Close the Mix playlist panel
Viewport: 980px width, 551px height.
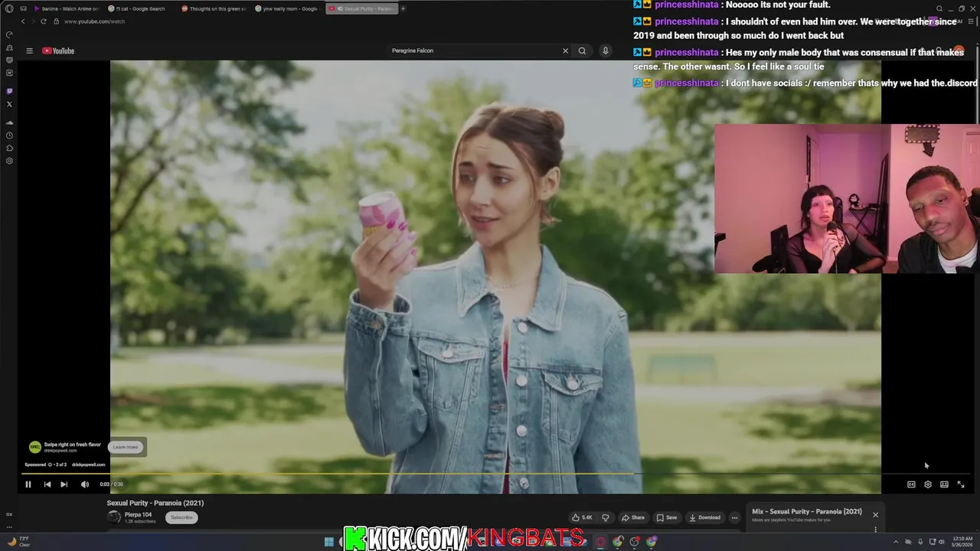(x=875, y=515)
